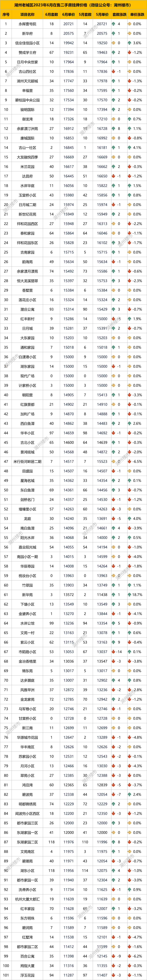Click the red down arrow in 吉山四社区 套数涨跌 cell
The image size is (147, 980).
click(114, 72)
